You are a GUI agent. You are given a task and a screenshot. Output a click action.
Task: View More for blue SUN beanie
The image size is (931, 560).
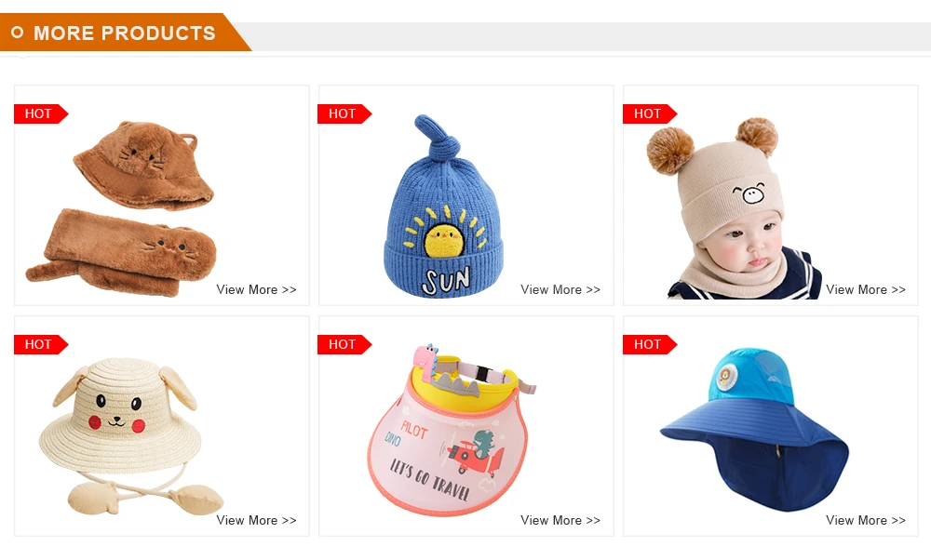point(560,289)
